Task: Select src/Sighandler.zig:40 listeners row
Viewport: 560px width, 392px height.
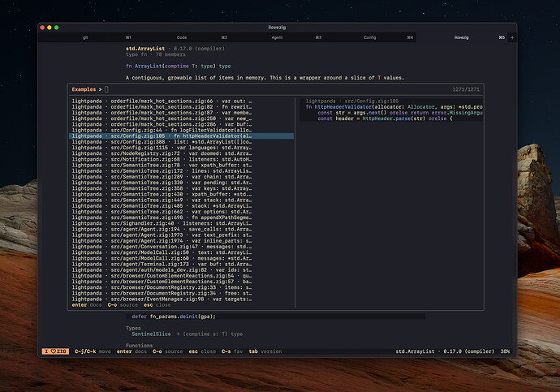Action: tap(182, 223)
